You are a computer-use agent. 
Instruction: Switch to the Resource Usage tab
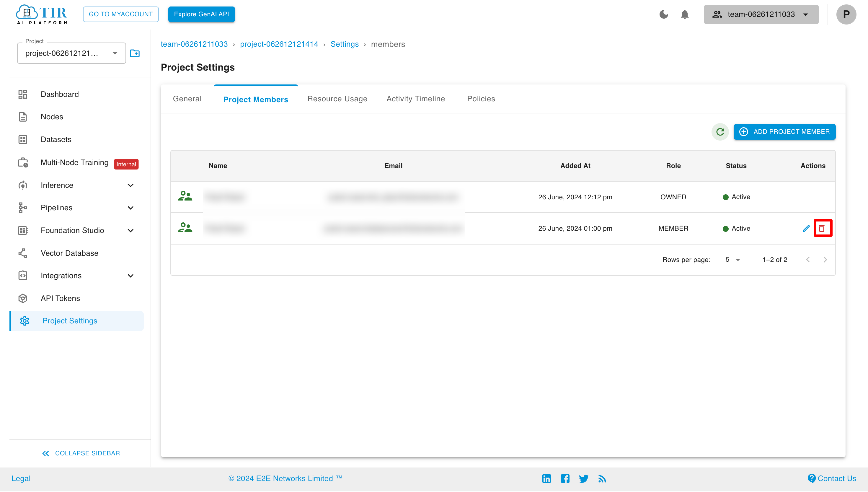[x=337, y=99]
